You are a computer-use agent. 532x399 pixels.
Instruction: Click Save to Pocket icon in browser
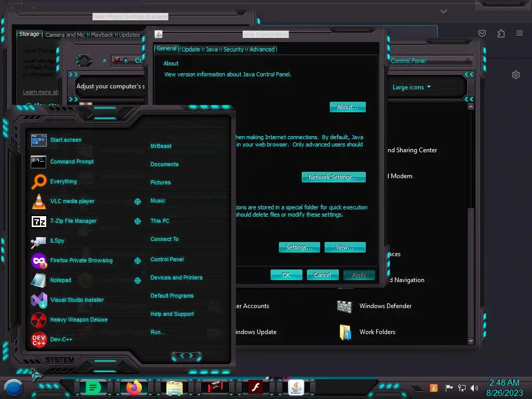[482, 33]
